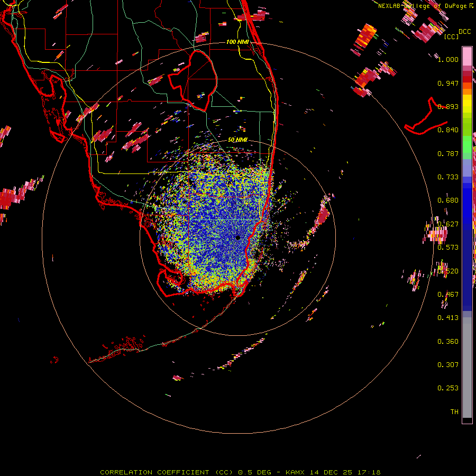The image size is (476, 476).
Task: Click the 0.787 scale value
Action: [448, 153]
